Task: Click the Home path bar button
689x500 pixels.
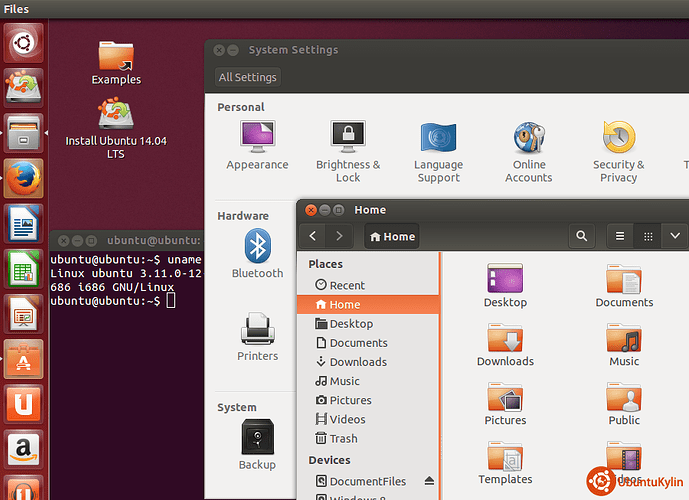Action: 392,236
